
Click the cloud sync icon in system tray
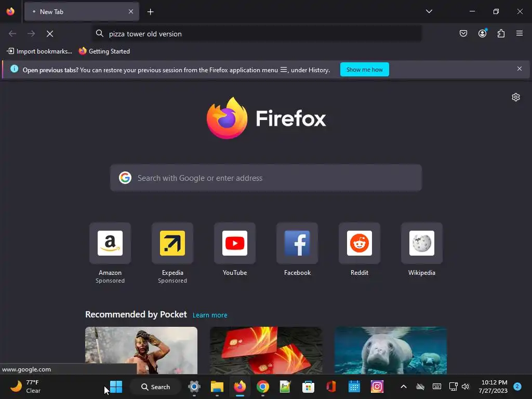[x=420, y=387]
